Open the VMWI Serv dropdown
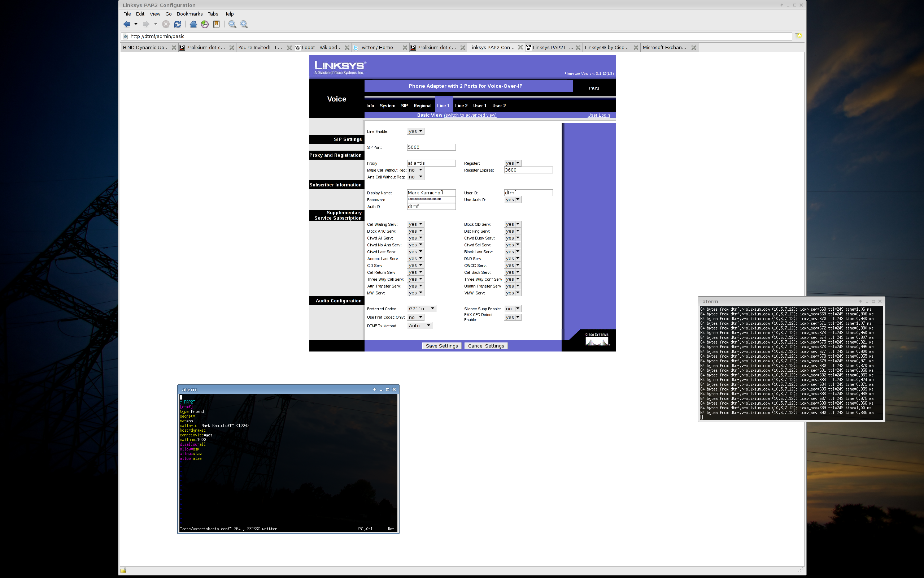924x578 pixels. (x=513, y=293)
